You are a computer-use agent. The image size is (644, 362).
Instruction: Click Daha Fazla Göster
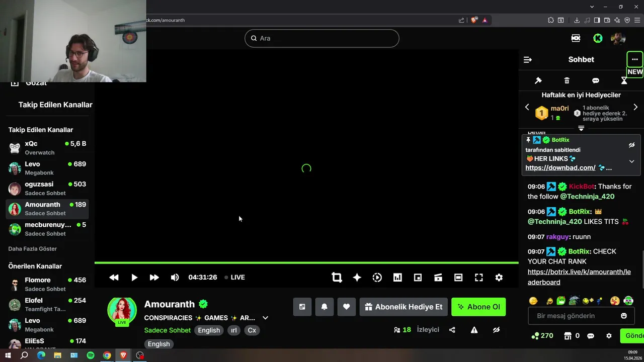pyautogui.click(x=33, y=249)
